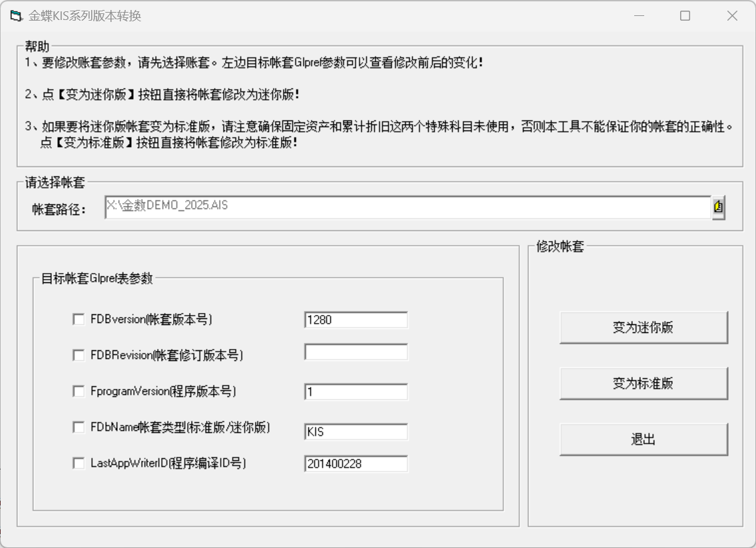Toggle the FDbName帐套类型 checkbox
The width and height of the screenshot is (756, 548).
point(78,427)
